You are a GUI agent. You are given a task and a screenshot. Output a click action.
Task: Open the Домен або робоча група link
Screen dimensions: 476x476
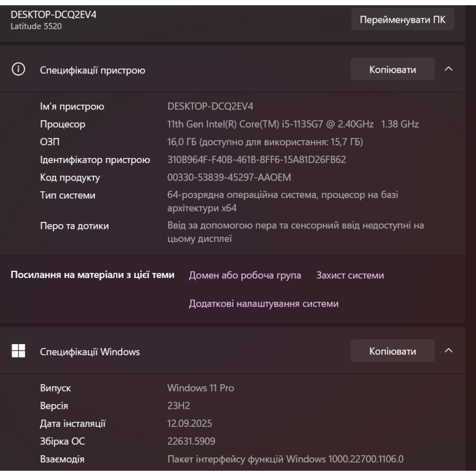click(245, 276)
